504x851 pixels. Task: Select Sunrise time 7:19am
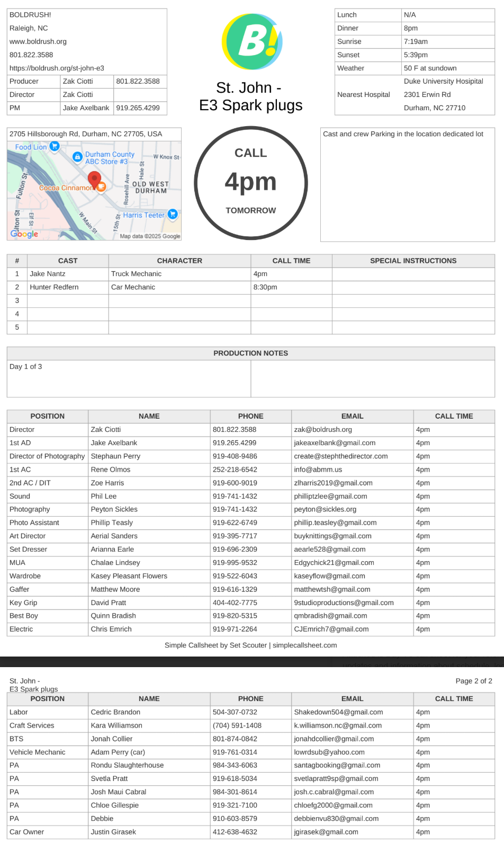(416, 41)
